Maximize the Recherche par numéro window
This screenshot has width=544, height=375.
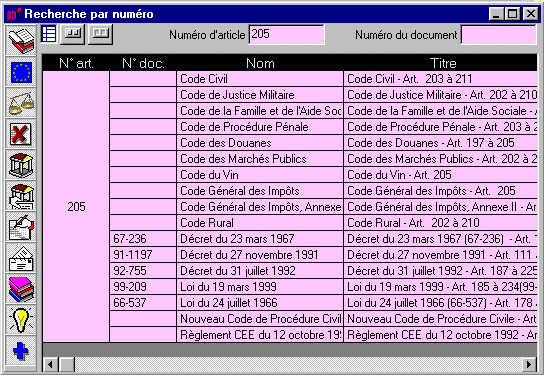(512, 14)
